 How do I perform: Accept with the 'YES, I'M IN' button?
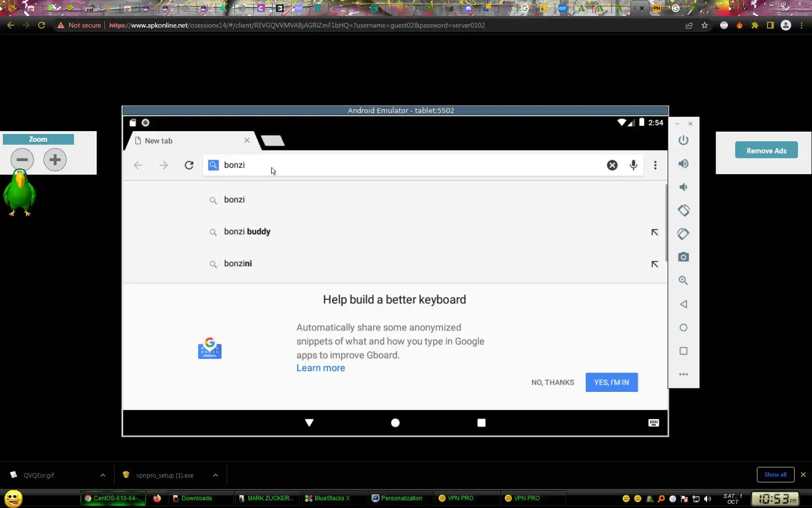pyautogui.click(x=611, y=382)
